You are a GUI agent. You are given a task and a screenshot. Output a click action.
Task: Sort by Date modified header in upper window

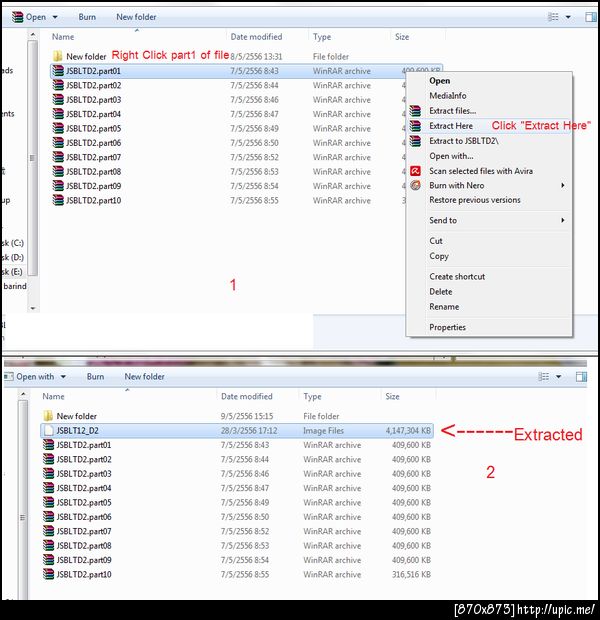pos(256,37)
